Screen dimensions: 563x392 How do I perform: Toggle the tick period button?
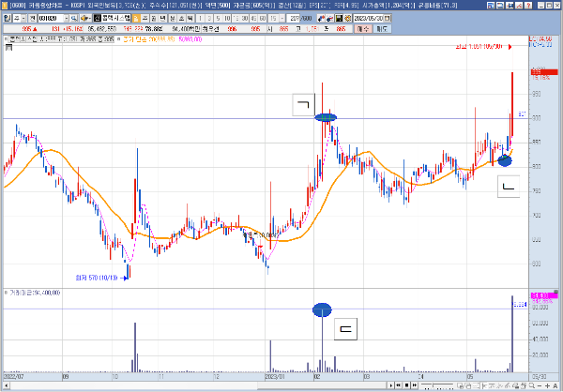[190, 19]
